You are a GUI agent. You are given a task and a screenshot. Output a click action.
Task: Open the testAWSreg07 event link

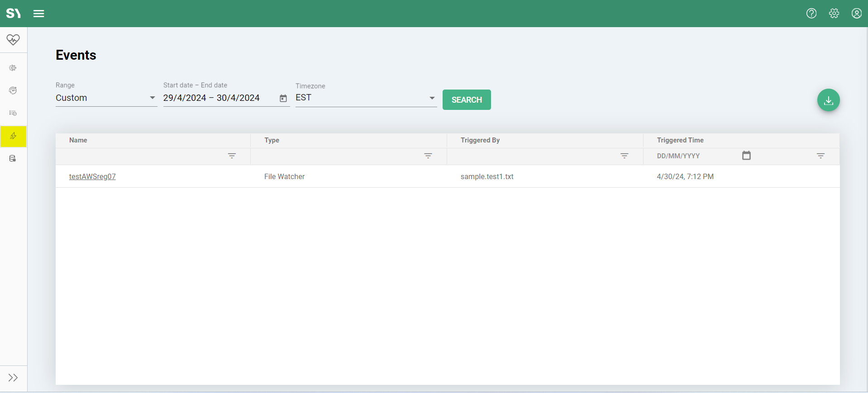[x=92, y=176]
